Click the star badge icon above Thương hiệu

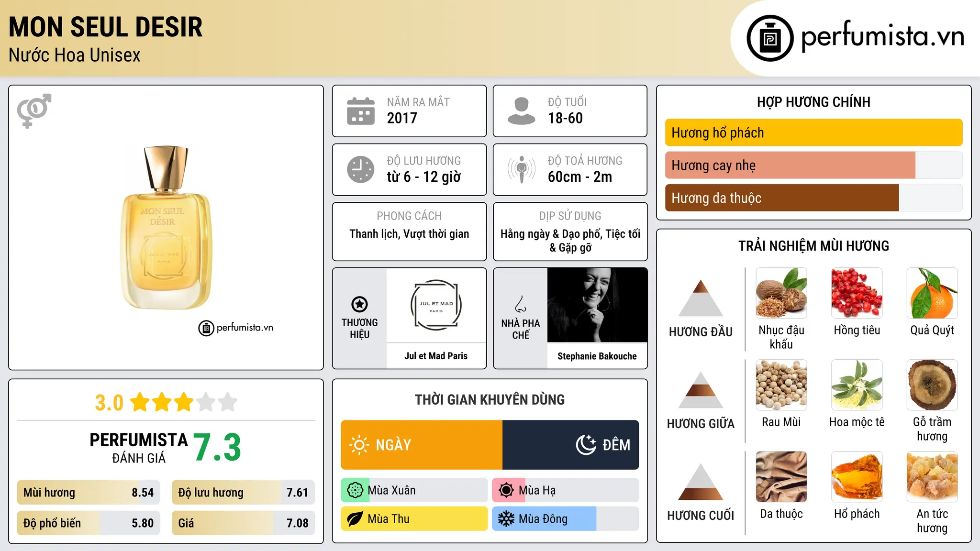[359, 304]
